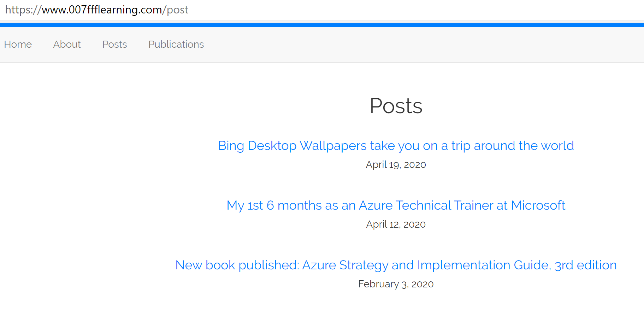The width and height of the screenshot is (644, 310).
Task: Open the About navigation item
Action: tap(67, 44)
